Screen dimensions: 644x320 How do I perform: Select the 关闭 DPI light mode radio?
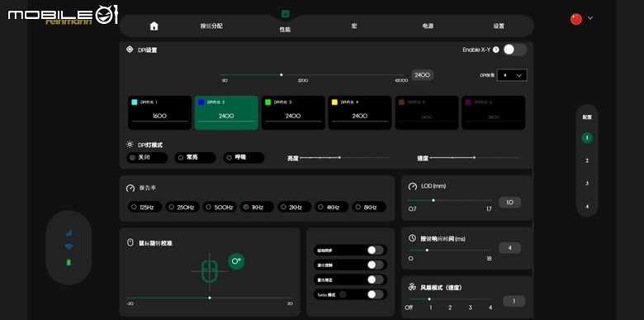tap(147, 158)
